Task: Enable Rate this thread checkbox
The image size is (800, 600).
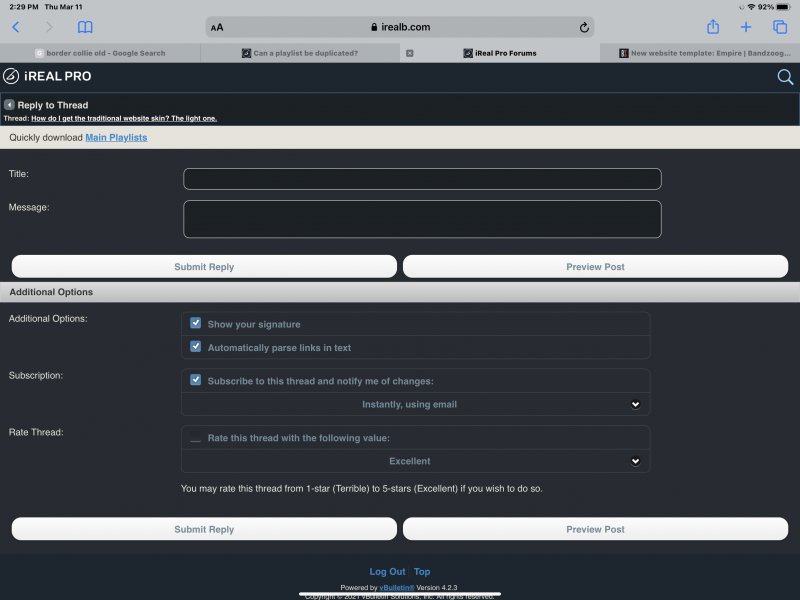Action: (x=196, y=438)
